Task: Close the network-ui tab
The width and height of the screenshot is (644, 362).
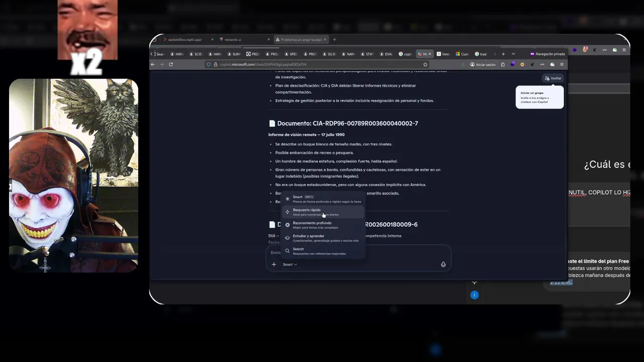Action: click(x=269, y=39)
